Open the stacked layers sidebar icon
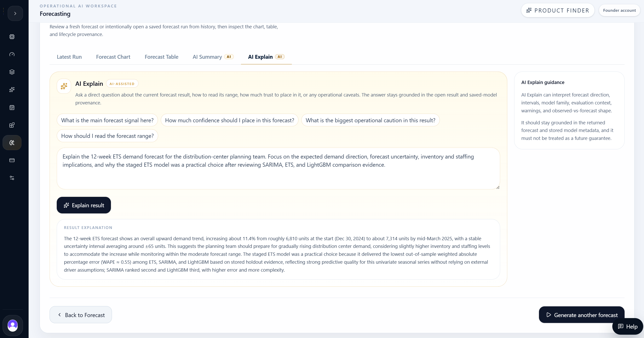The image size is (644, 338). [12, 72]
